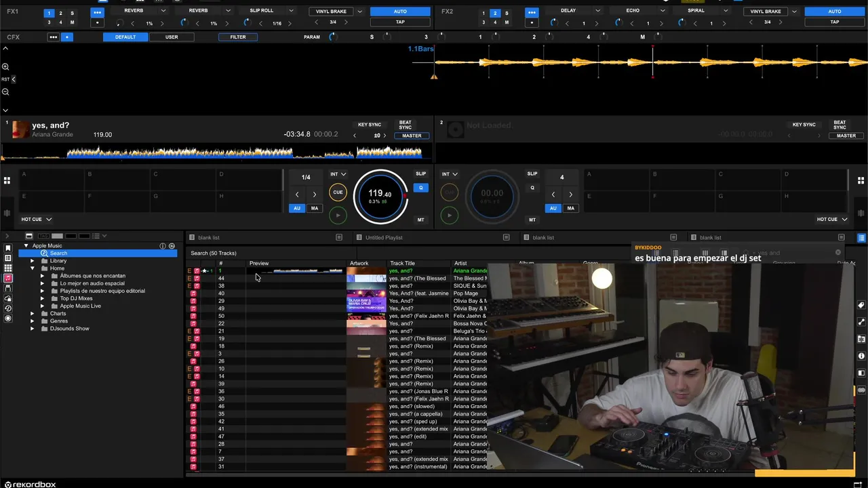The width and height of the screenshot is (868, 488).
Task: Click the Apple Music info icon
Action: (x=163, y=245)
